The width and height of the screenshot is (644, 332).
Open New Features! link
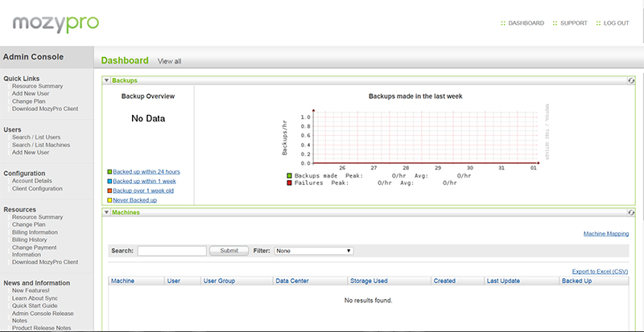(x=31, y=290)
